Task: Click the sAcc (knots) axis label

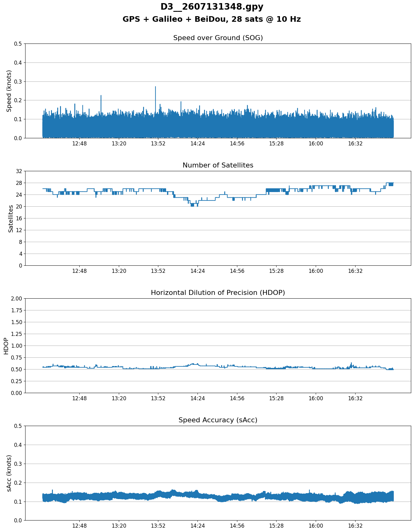Action: [x=9, y=473]
